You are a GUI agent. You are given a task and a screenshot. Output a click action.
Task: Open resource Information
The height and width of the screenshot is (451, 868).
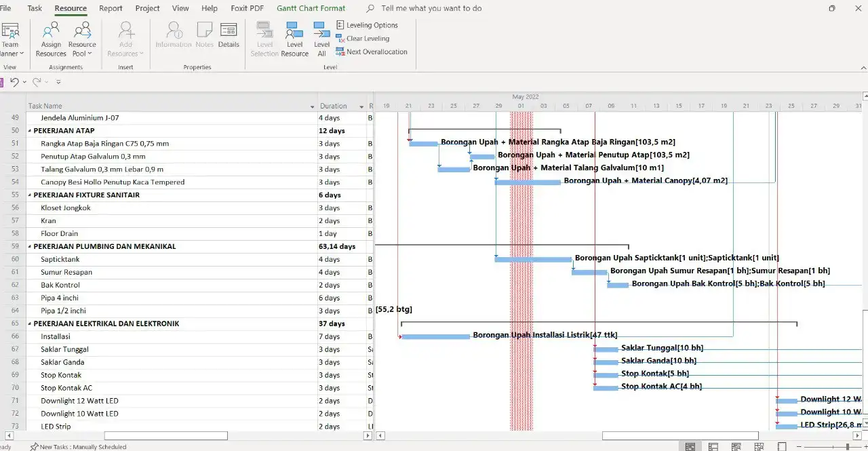pyautogui.click(x=174, y=35)
